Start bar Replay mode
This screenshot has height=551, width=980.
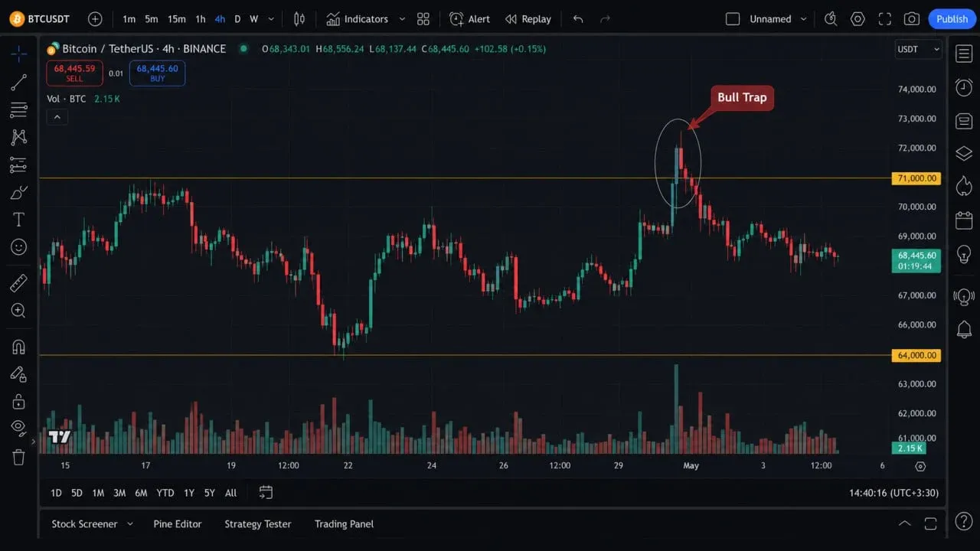point(528,19)
